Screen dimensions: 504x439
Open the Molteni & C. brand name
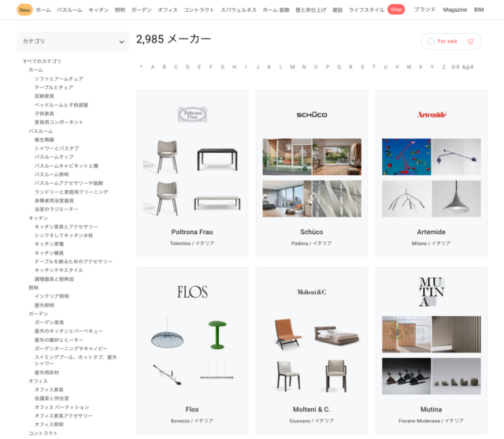(x=312, y=409)
